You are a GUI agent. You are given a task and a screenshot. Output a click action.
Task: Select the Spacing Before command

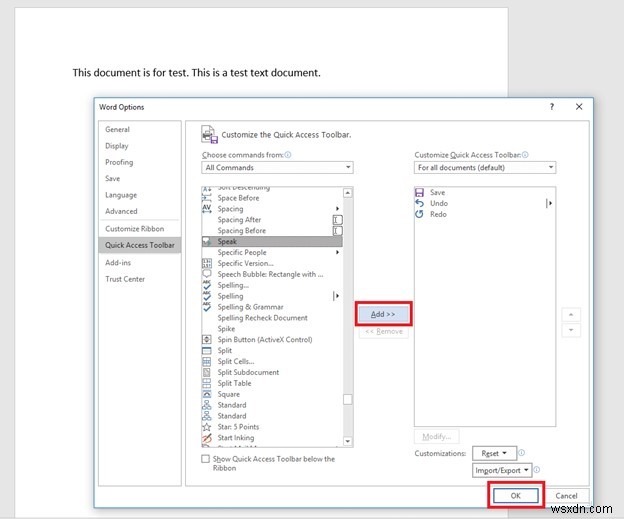(272, 230)
